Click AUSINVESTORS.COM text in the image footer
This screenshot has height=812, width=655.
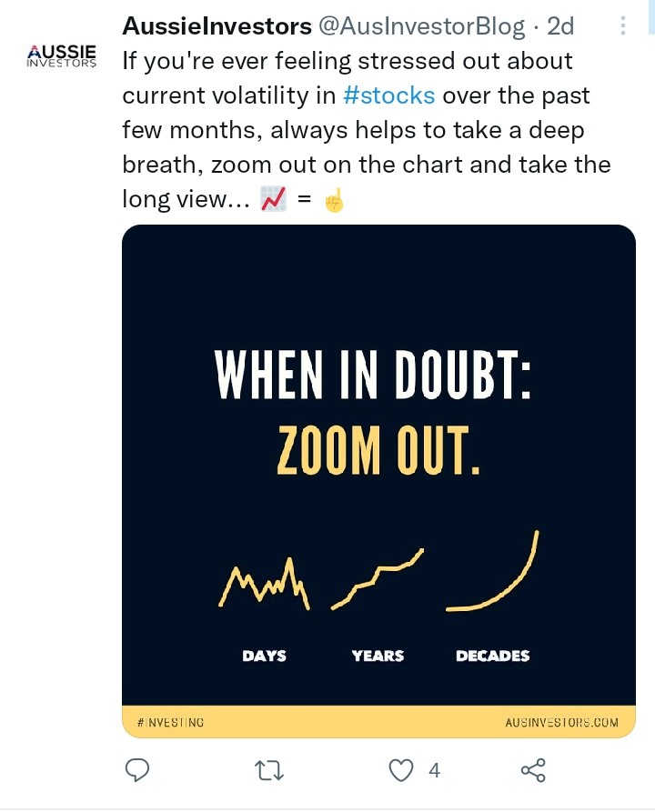pyautogui.click(x=561, y=722)
